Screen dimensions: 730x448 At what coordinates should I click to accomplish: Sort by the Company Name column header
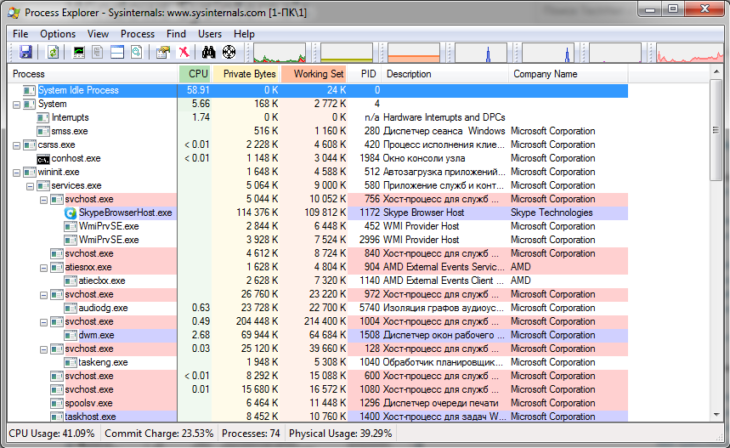point(568,74)
